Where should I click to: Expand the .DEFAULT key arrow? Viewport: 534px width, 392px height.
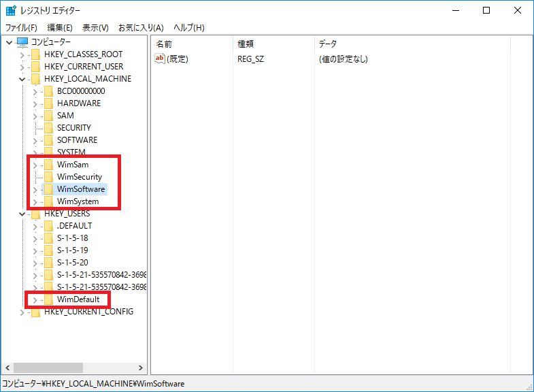35,227
